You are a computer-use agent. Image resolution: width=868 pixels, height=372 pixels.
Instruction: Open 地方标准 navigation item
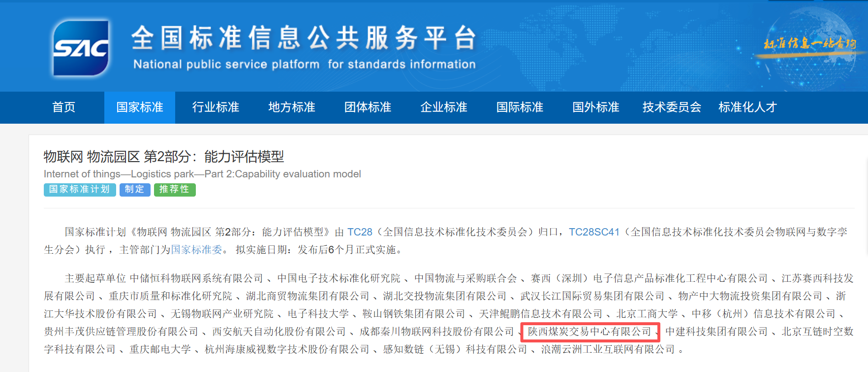[x=292, y=107]
